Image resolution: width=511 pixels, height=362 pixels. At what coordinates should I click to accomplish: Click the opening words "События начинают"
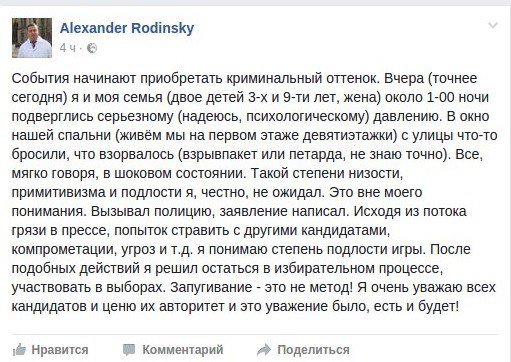(74, 79)
